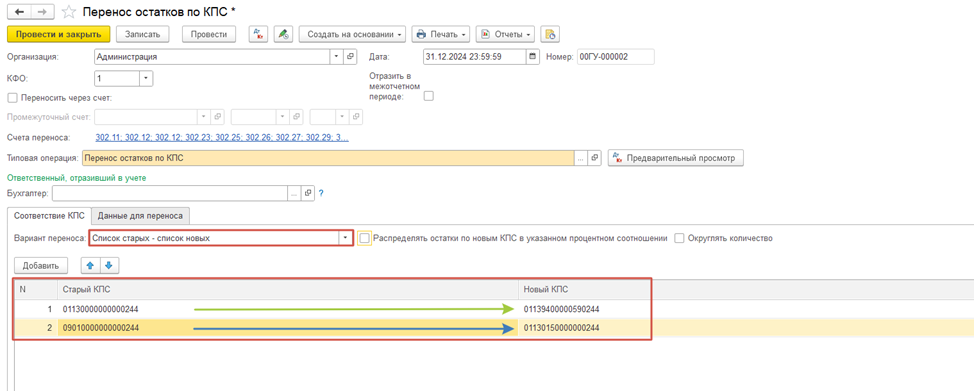The height and width of the screenshot is (391, 974).
Task: Select new KPS cell 01130150000000244
Action: (x=585, y=328)
